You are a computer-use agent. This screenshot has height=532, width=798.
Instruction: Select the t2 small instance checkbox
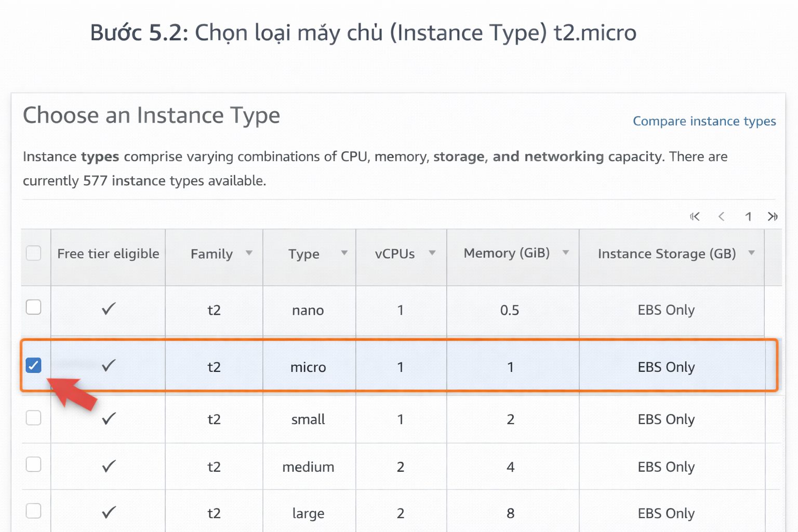pos(34,418)
